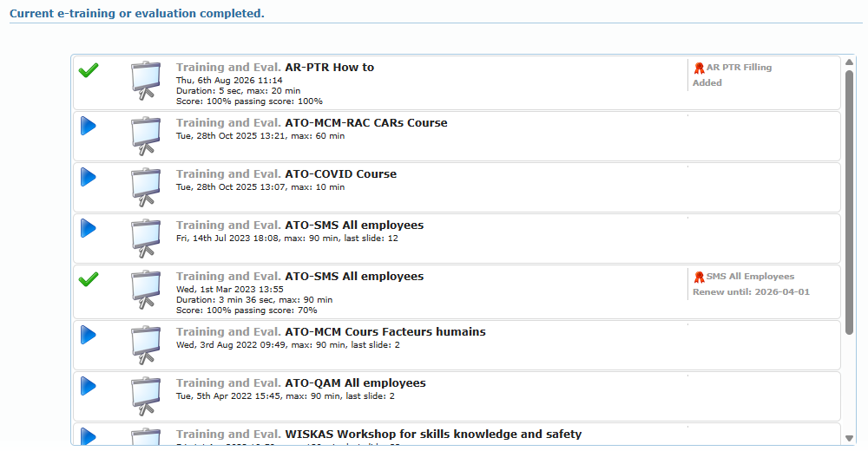Click 'Thu, 6th Aug 2026 11:14' date line

[229, 81]
